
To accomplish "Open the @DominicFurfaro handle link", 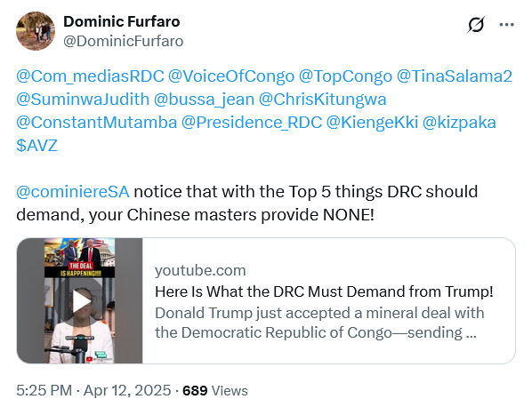I will click(124, 42).
